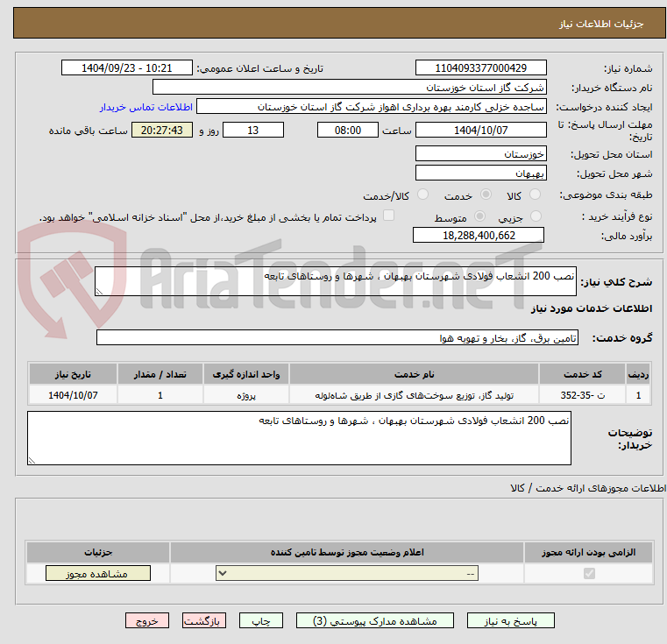Click the کد خدمت column header

click(x=582, y=374)
